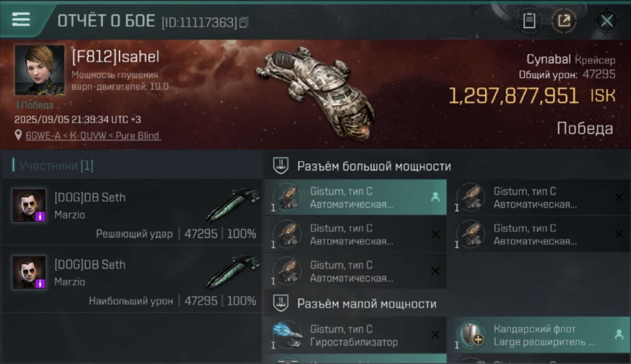Click the map pin location icon

coord(18,135)
